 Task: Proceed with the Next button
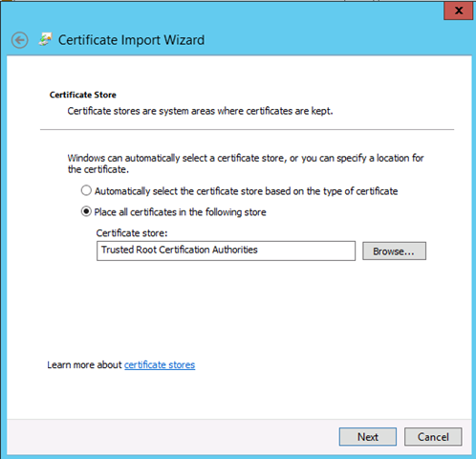click(368, 437)
